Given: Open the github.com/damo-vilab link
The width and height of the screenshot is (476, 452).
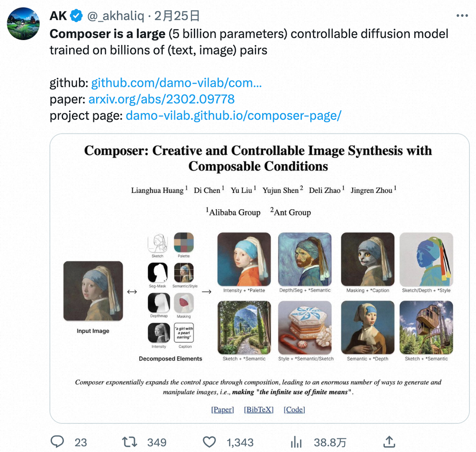Looking at the screenshot, I should pyautogui.click(x=176, y=83).
